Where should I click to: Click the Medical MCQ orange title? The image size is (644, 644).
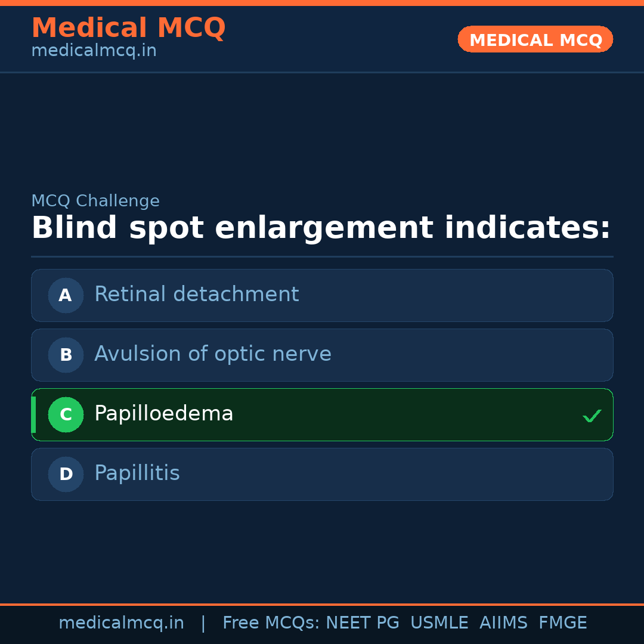click(x=128, y=28)
